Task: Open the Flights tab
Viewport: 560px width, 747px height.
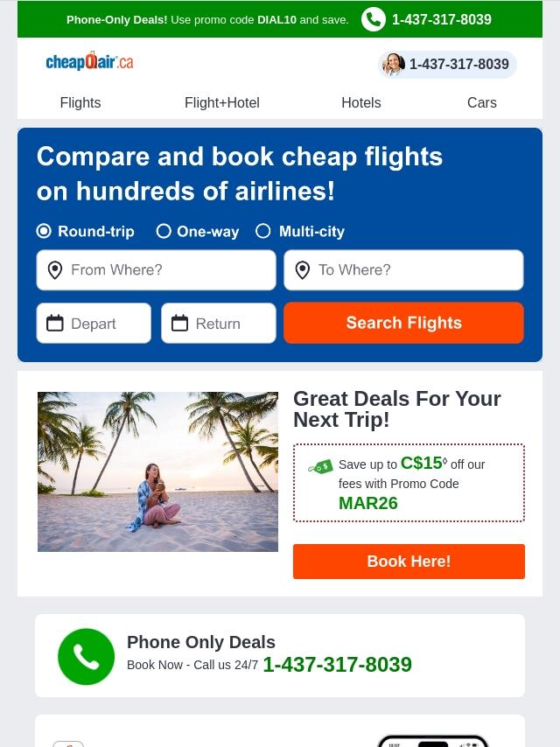Action: coord(80,102)
